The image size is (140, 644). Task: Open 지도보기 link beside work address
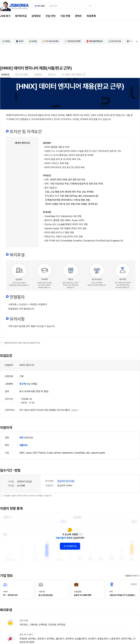[75, 410]
